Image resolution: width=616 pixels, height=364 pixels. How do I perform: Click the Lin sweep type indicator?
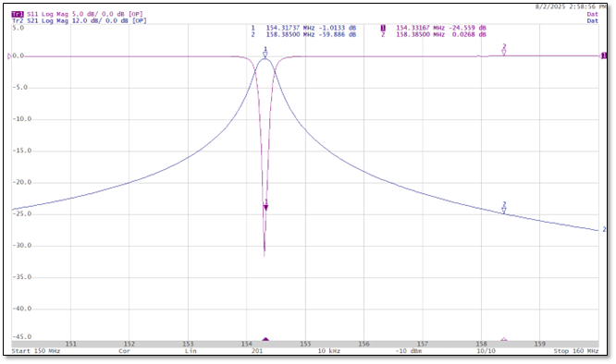click(191, 351)
